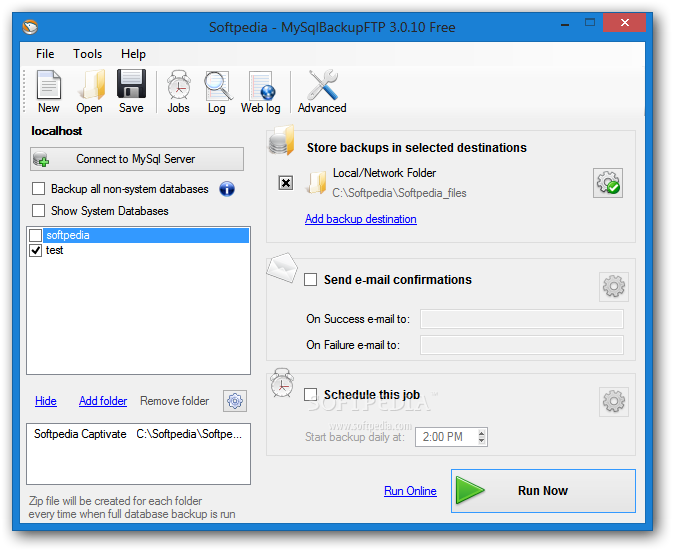Toggle the Local/Network Folder destination checkbox
Screen dimensions: 673x551
click(x=285, y=183)
